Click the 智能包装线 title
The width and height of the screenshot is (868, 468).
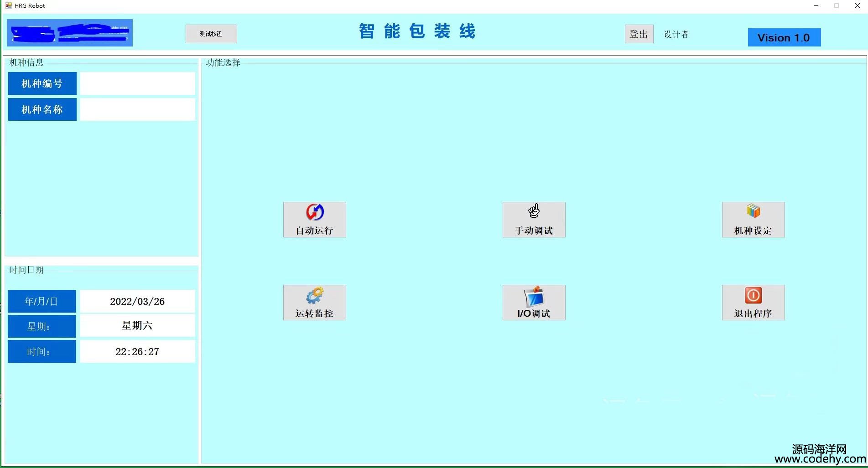click(417, 31)
